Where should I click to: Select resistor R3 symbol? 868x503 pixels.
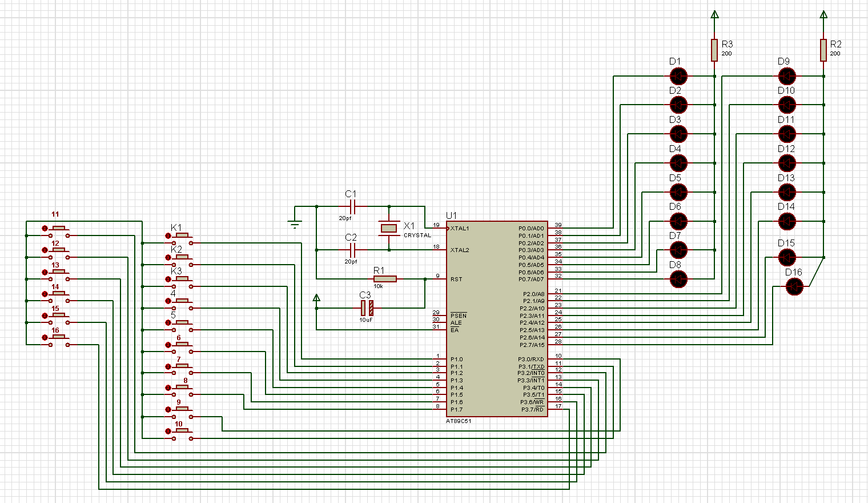pos(714,50)
